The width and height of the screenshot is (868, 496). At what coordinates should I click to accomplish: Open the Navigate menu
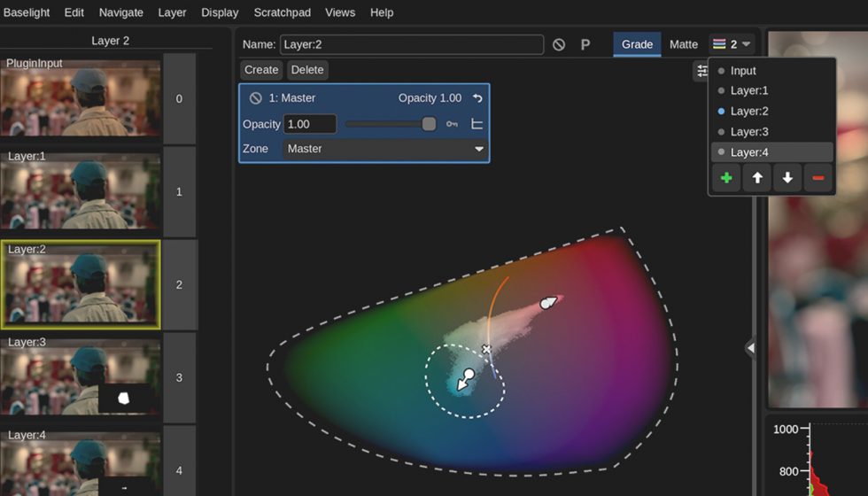point(120,12)
